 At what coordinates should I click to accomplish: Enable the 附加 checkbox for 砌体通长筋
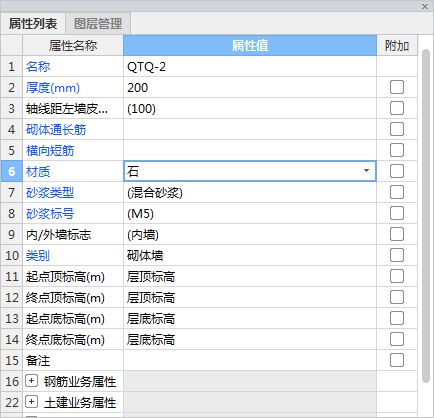(x=397, y=129)
